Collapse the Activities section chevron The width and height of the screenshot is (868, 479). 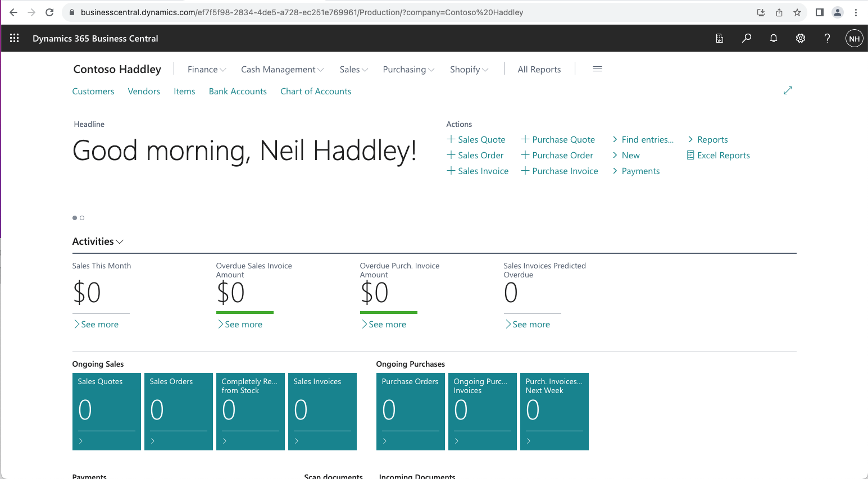click(119, 242)
